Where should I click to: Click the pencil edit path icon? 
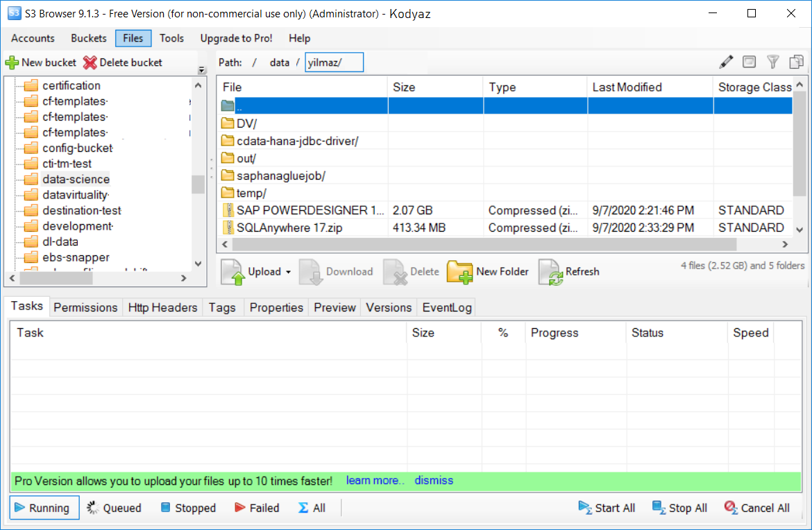click(x=726, y=62)
